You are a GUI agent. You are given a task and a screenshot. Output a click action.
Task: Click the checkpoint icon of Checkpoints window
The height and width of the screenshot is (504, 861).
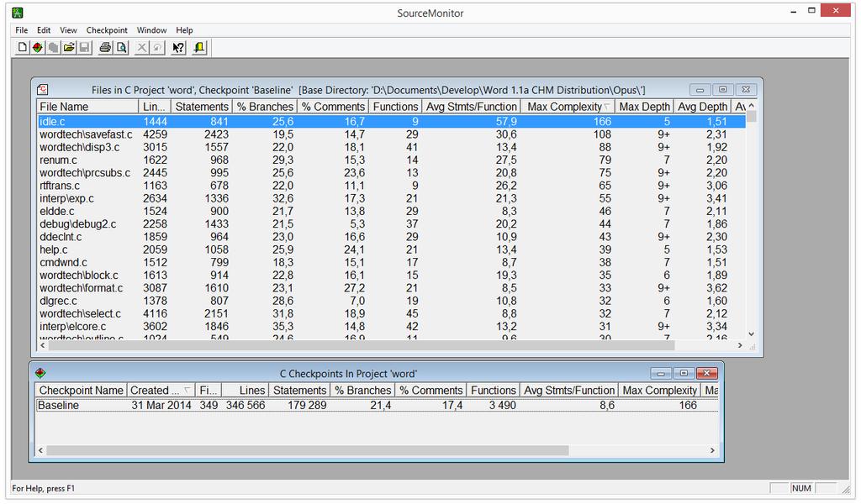pos(40,374)
